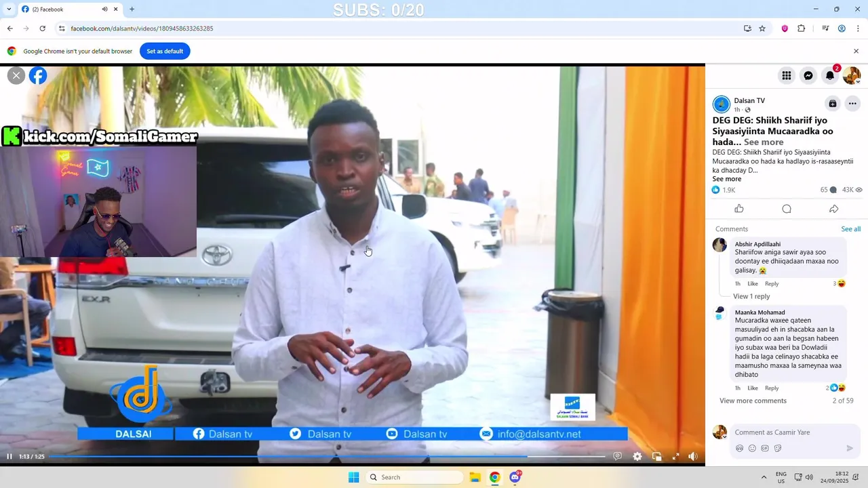
Task: Open File Explorer from taskbar
Action: [x=475, y=477]
